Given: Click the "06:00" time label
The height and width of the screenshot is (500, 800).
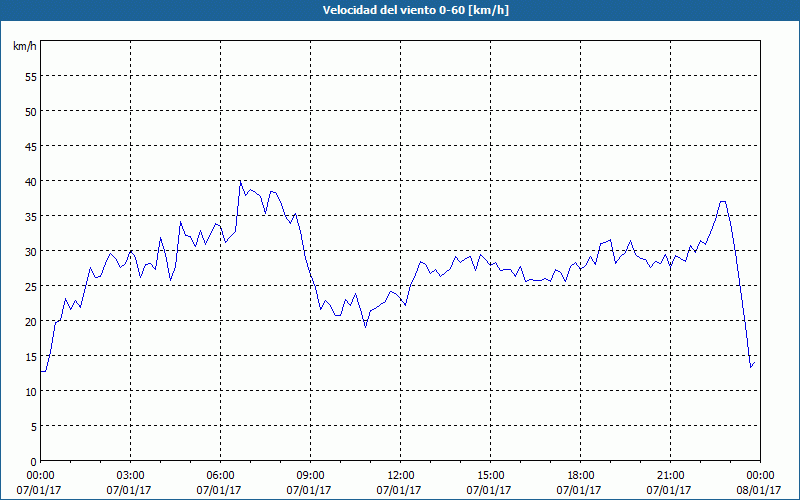Looking at the screenshot, I should coord(220,476).
